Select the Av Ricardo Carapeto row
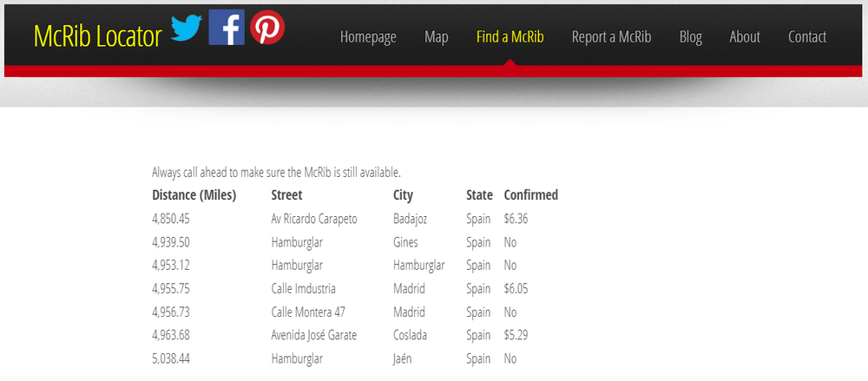The height and width of the screenshot is (381, 868). pos(314,219)
